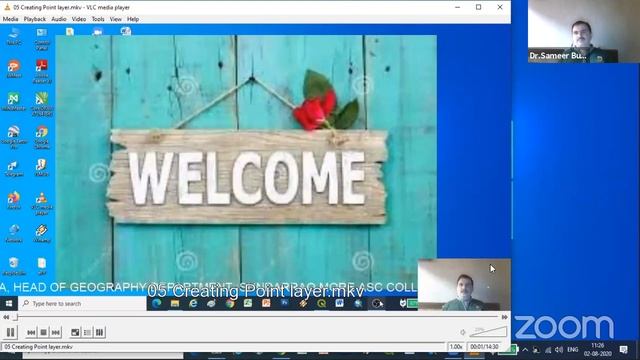Open OBS Studio from the recorded taskbar
This screenshot has height=360, width=640.
(x=377, y=304)
